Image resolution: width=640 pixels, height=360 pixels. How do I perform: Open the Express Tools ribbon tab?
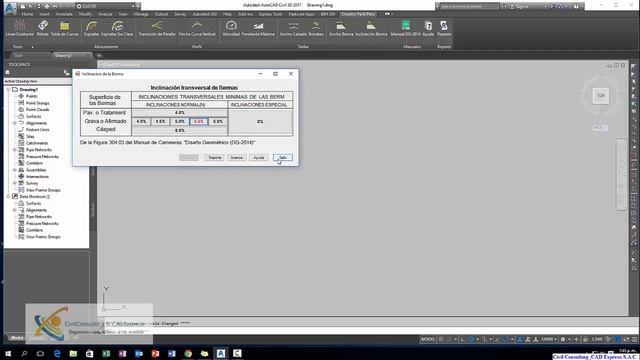click(x=270, y=14)
